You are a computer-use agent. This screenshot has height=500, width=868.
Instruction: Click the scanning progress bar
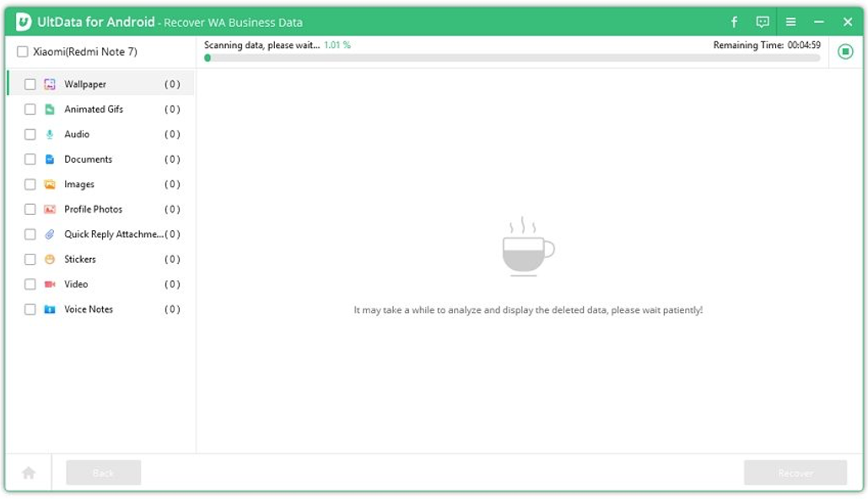[x=512, y=58]
